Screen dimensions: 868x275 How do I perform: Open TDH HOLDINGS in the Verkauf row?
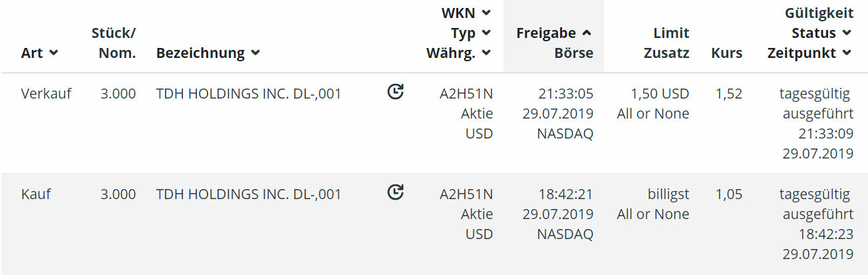click(248, 94)
